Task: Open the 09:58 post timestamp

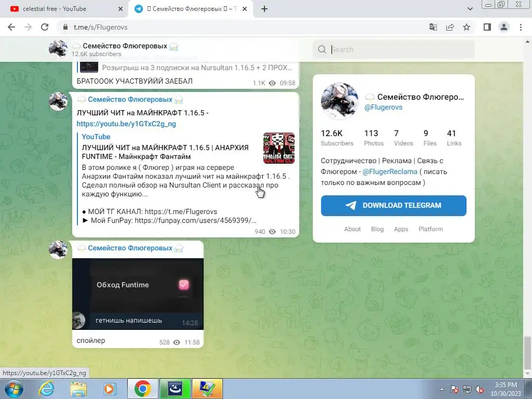Action: [x=287, y=83]
